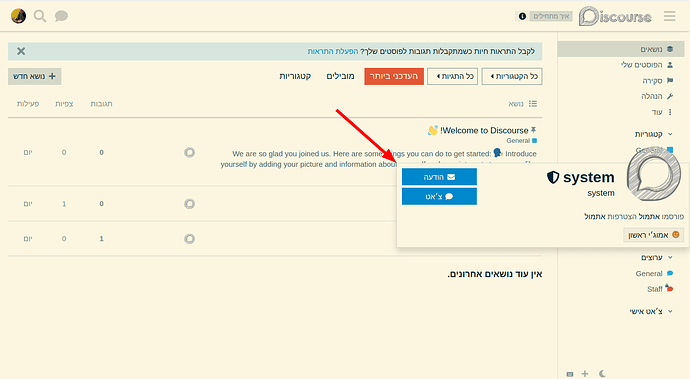Open 'הנהלה' admin item in sidebar
The width and height of the screenshot is (690, 379).
pos(657,96)
